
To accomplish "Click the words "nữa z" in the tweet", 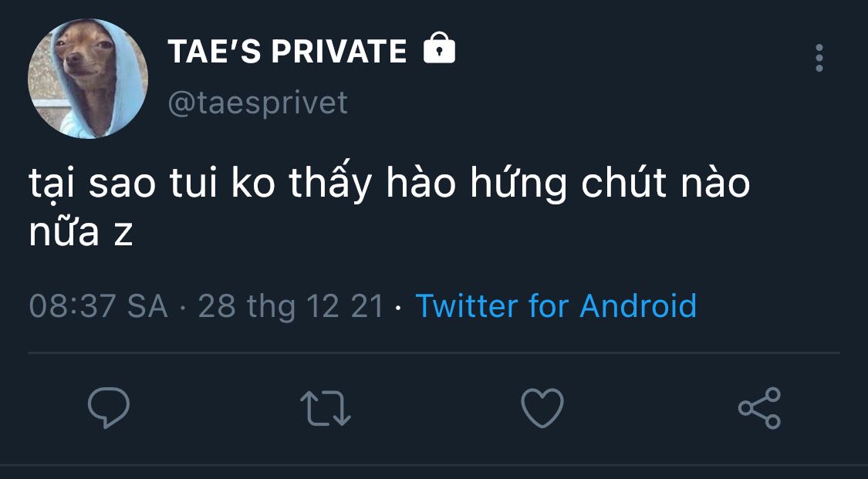I will pos(81,233).
